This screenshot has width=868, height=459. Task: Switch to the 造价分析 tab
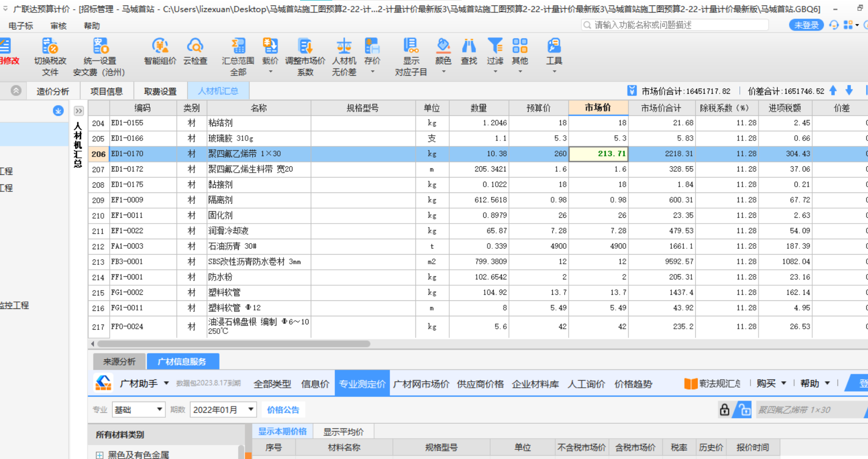click(x=53, y=91)
